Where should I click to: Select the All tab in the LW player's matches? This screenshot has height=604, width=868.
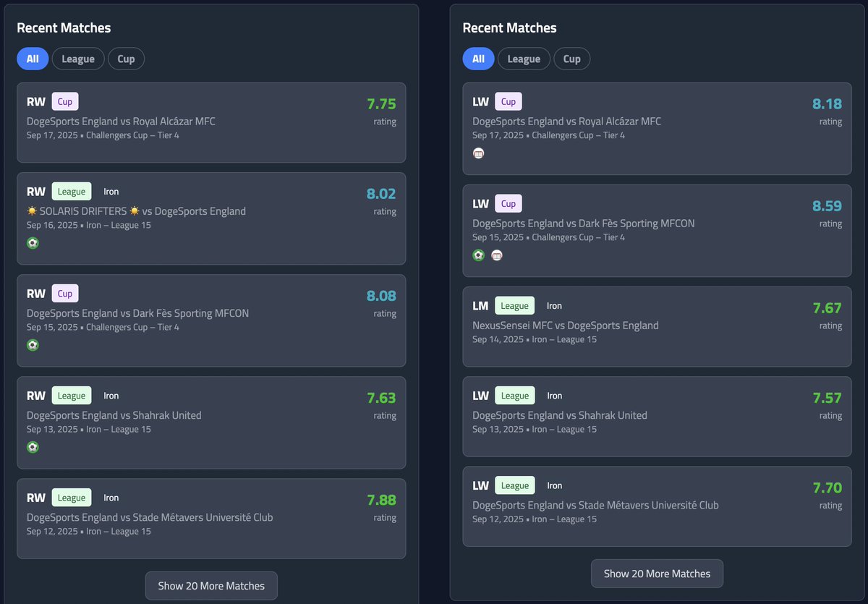tap(478, 59)
